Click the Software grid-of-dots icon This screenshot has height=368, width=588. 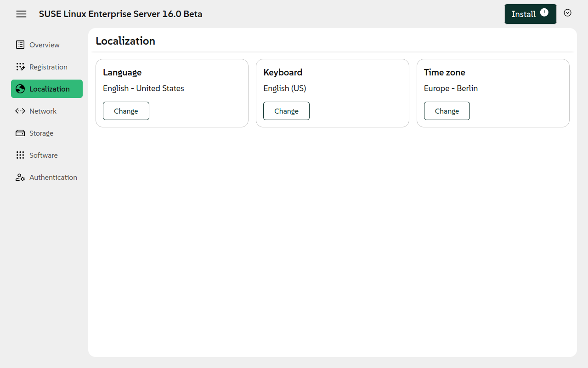pos(20,155)
